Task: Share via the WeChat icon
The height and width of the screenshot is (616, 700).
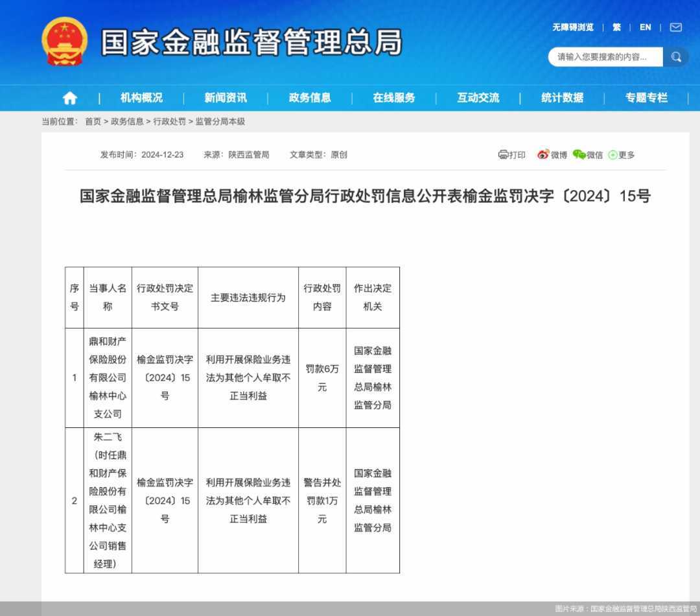Action: click(579, 154)
